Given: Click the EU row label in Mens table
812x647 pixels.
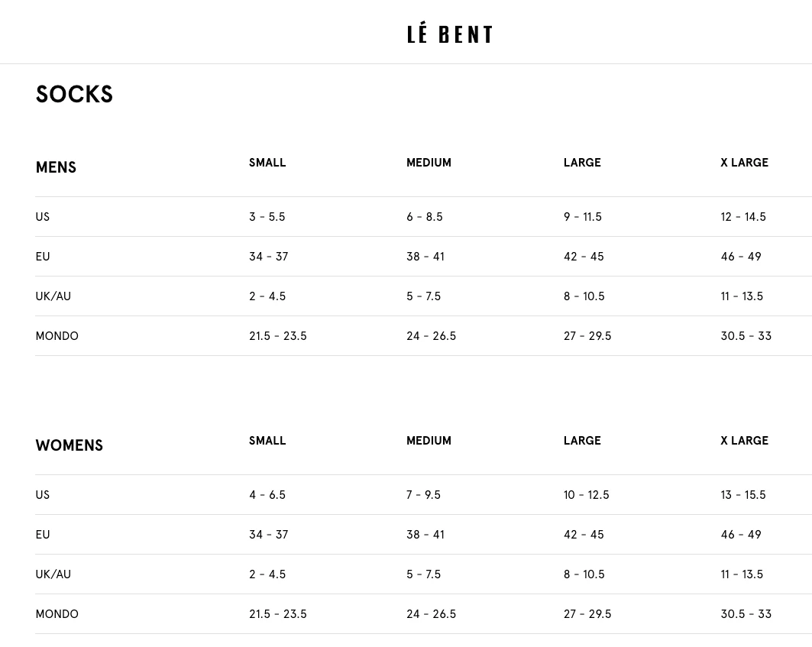Looking at the screenshot, I should click(x=43, y=257).
